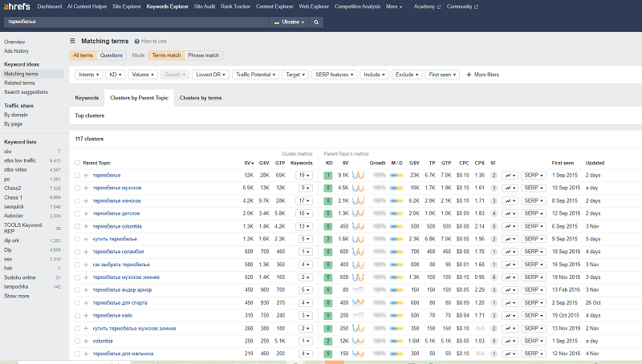Image resolution: width=642 pixels, height=364 pixels.
Task: Click the keyword search input field
Action: tap(136, 22)
